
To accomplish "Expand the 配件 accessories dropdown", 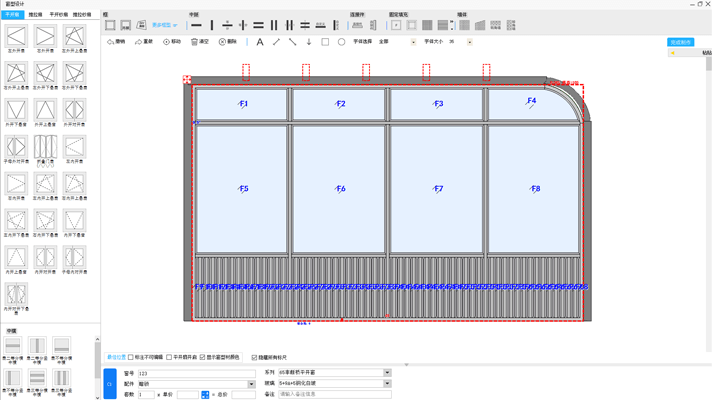I will click(x=251, y=384).
